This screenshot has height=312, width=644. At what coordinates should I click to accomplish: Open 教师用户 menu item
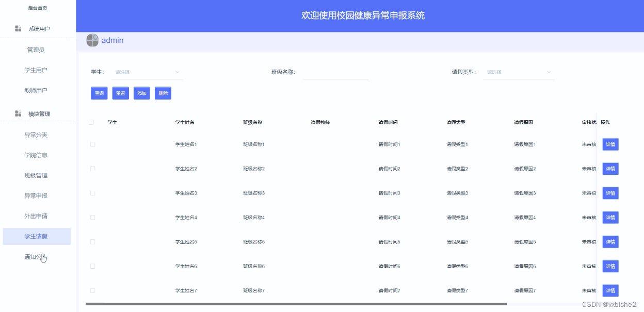tap(36, 91)
